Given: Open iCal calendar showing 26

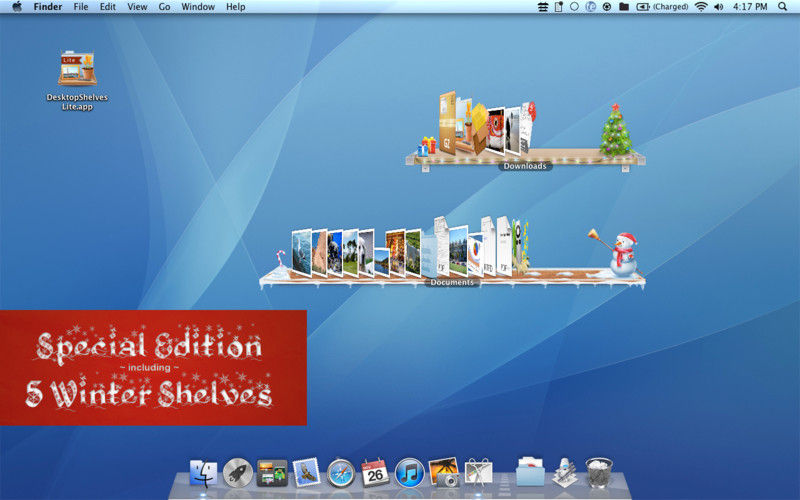Looking at the screenshot, I should pos(375,472).
